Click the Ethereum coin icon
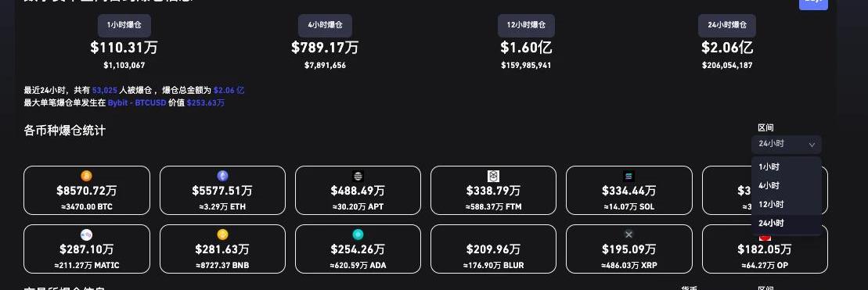This screenshot has height=290, width=868. [222, 176]
